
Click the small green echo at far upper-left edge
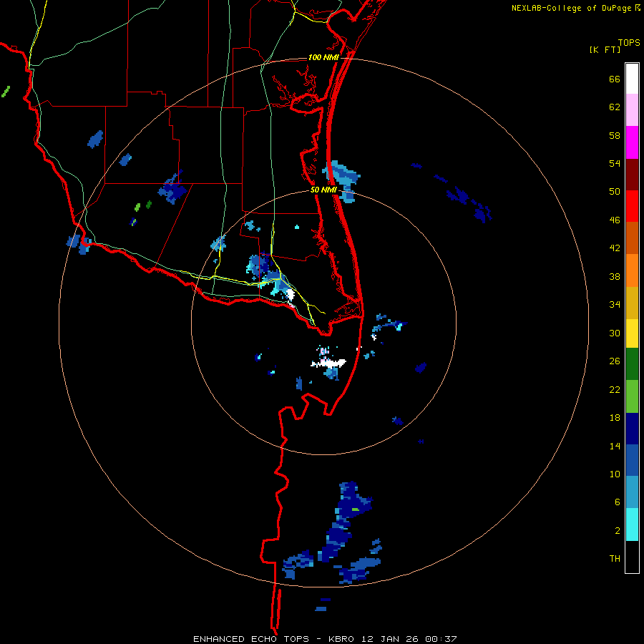pyautogui.click(x=6, y=91)
